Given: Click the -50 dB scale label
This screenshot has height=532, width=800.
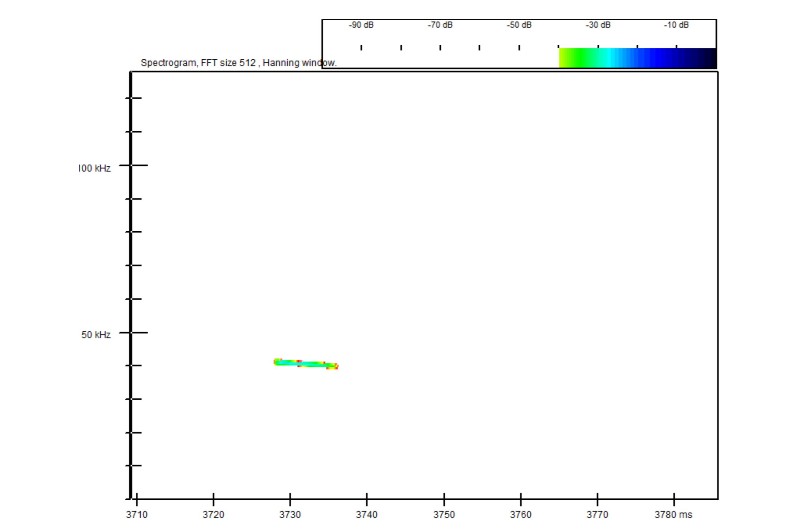Looking at the screenshot, I should tap(519, 25).
